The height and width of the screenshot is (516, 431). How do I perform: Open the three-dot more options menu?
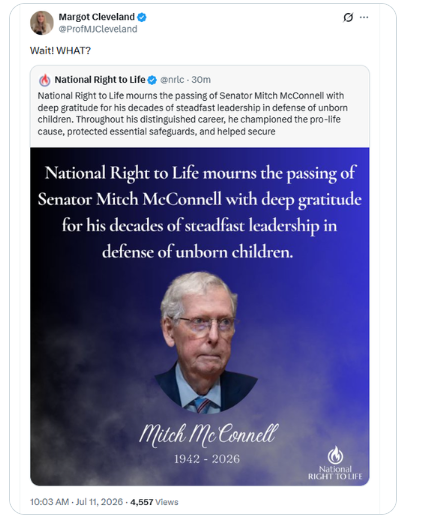(x=364, y=17)
